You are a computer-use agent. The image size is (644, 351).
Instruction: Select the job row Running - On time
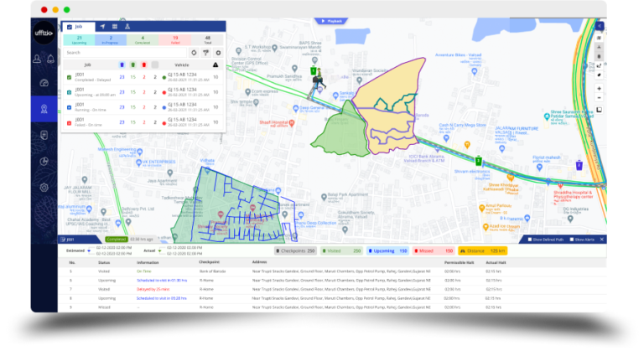(x=143, y=107)
